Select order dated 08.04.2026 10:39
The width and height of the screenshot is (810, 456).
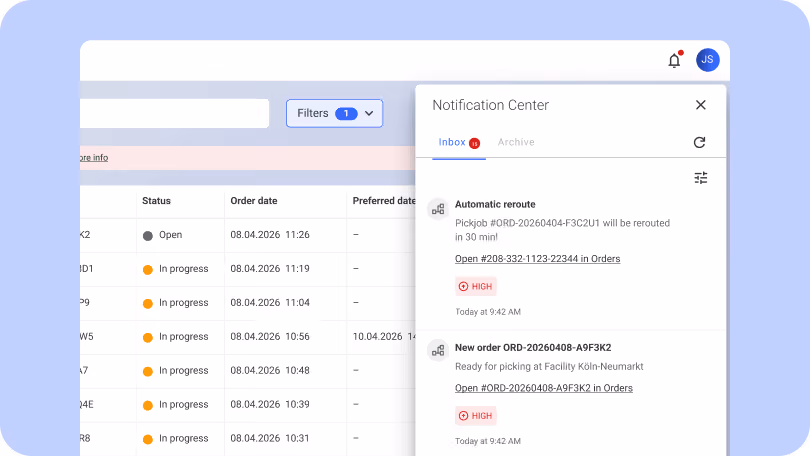click(x=248, y=405)
